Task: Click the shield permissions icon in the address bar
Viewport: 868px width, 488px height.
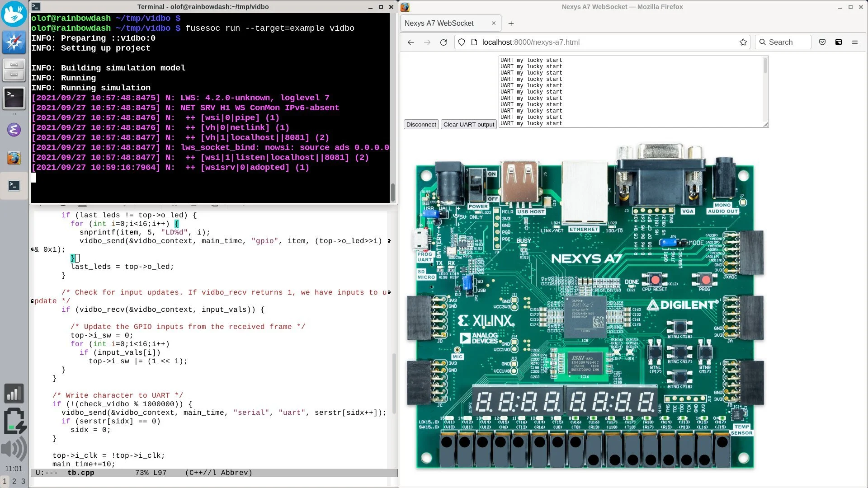Action: (461, 42)
